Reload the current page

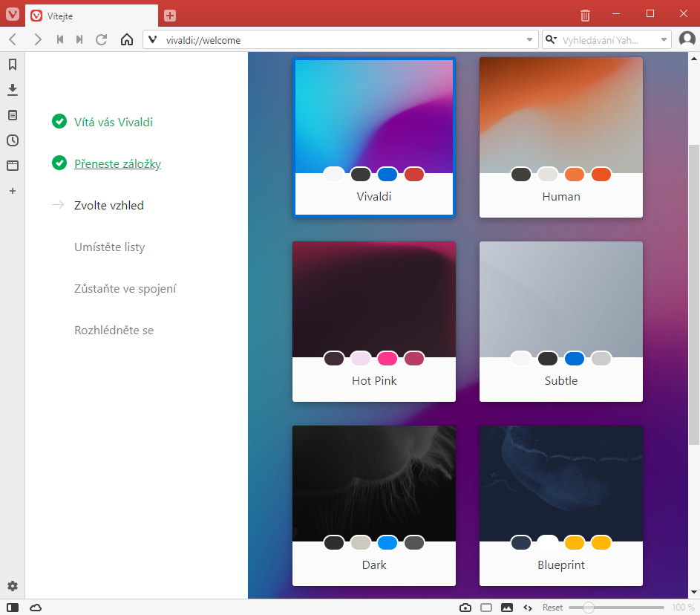click(102, 40)
